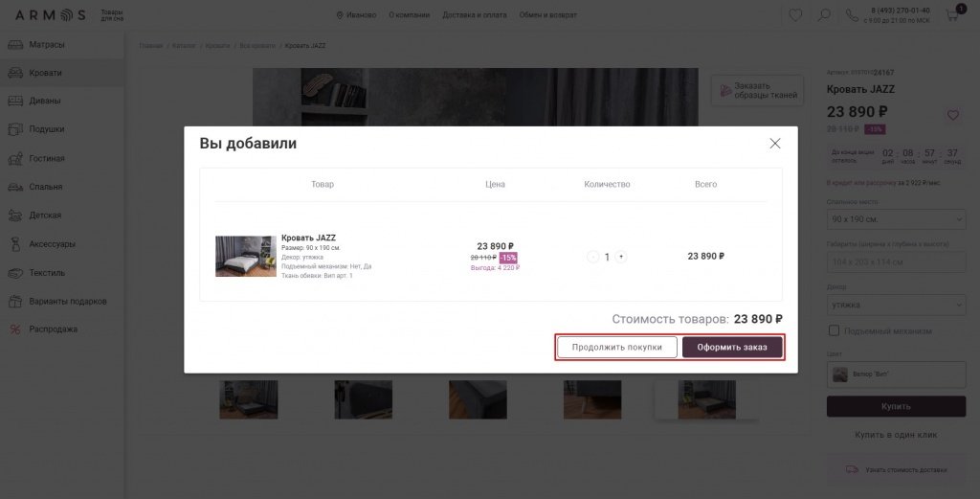Click the Детская sidebar icon
980x499 pixels.
15,215
